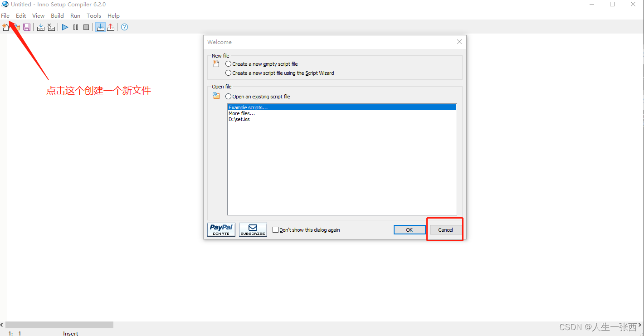
Task: Click the New script toolbar icon
Action: coord(5,27)
